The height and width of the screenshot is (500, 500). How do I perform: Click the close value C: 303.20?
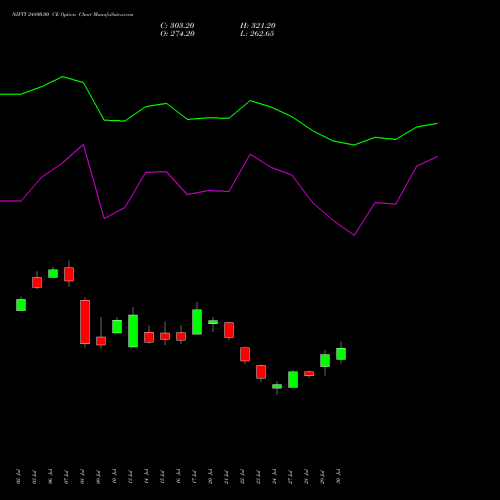coord(177,26)
